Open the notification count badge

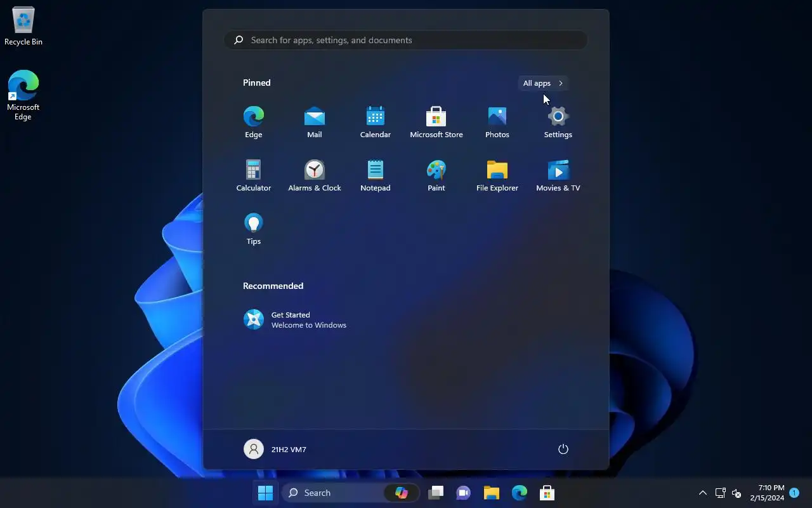point(794,493)
